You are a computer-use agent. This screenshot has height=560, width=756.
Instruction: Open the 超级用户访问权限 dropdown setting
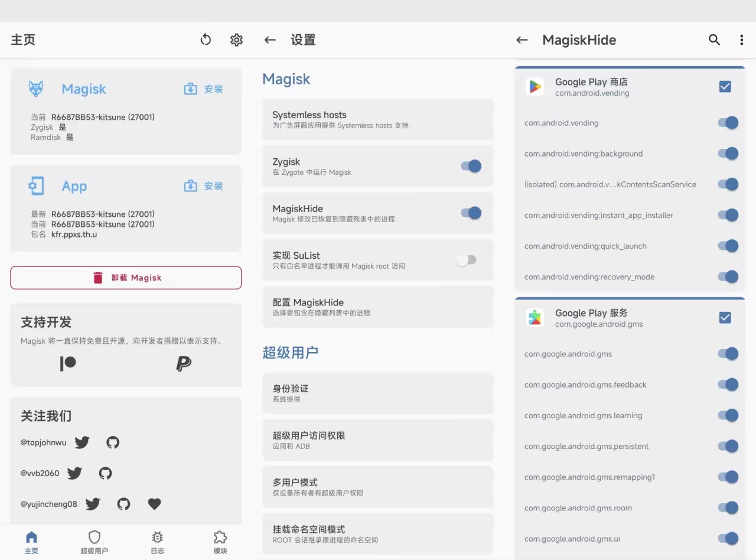tap(377, 439)
